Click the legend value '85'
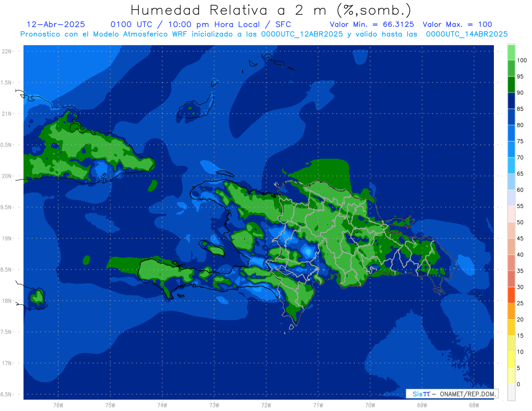Image resolution: width=532 pixels, height=411 pixels. coord(520,109)
